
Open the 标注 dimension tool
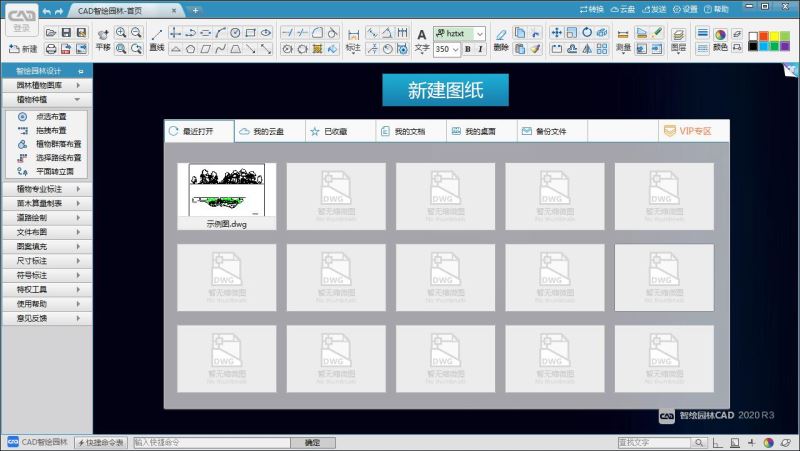point(353,40)
